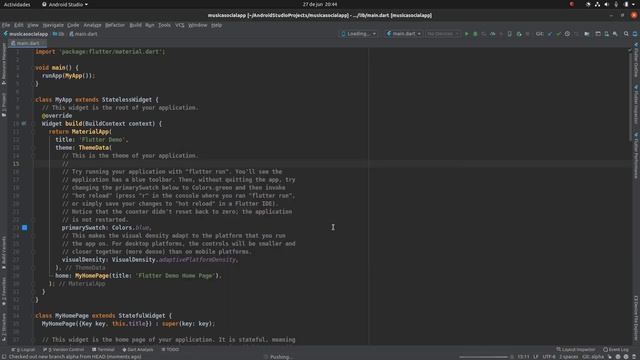Open the Logcat tool window
This screenshot has width=640, height=360.
click(x=23, y=349)
